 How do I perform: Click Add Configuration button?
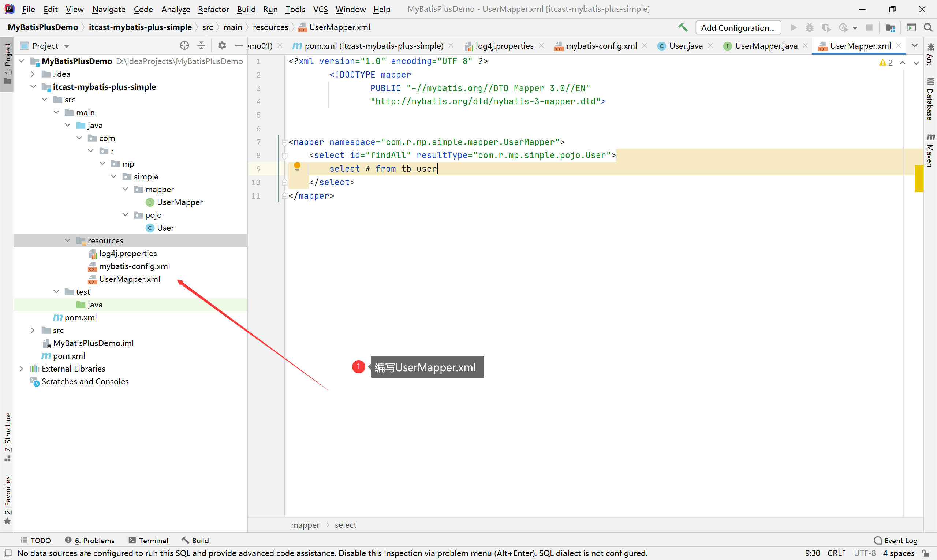pyautogui.click(x=738, y=27)
